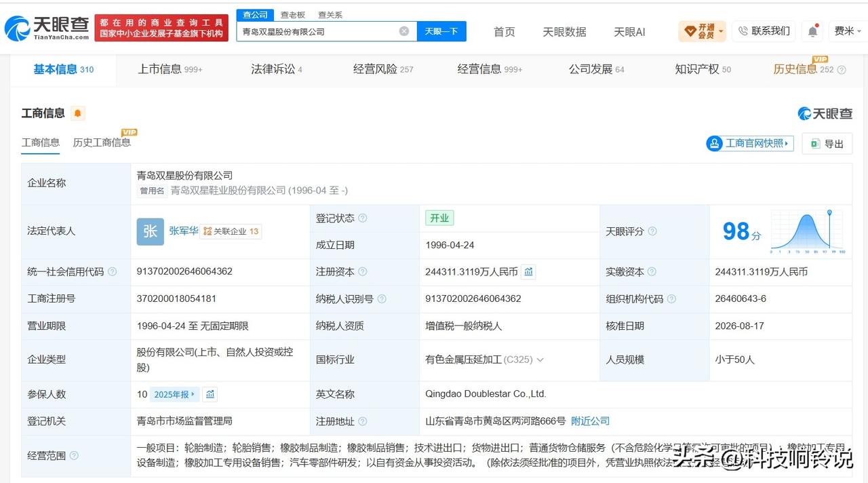This screenshot has width=868, height=483.
Task: Click the help icon beside 纳税人识别号
Action: (382, 299)
